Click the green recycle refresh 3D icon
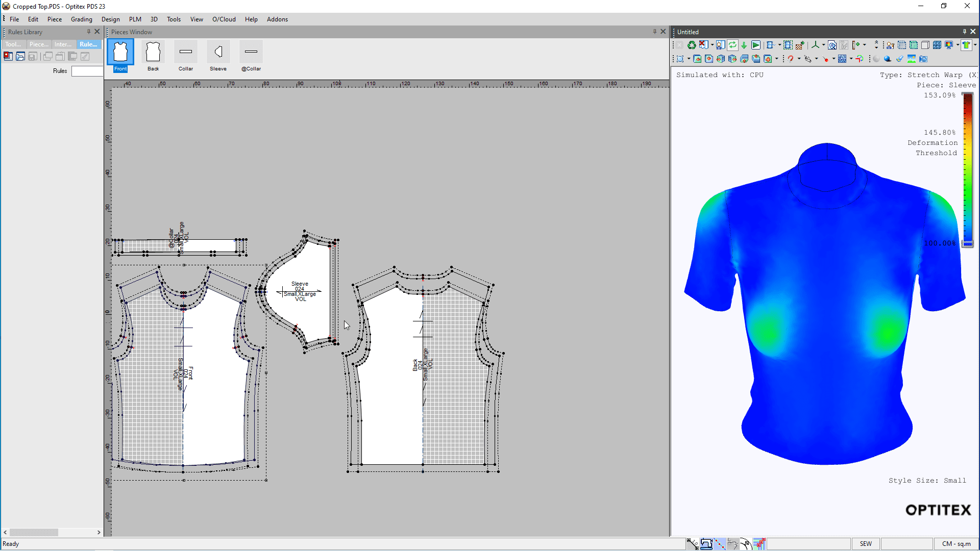Viewport: 980px width, 551px height. (x=692, y=45)
